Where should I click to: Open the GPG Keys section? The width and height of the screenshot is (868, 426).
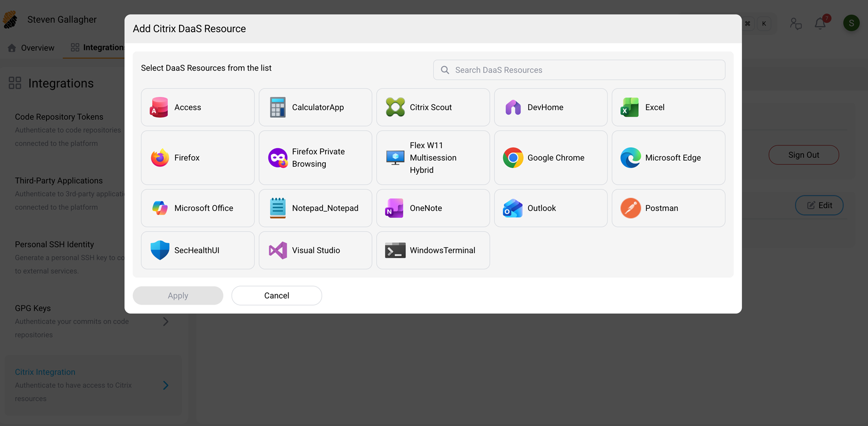(x=93, y=322)
